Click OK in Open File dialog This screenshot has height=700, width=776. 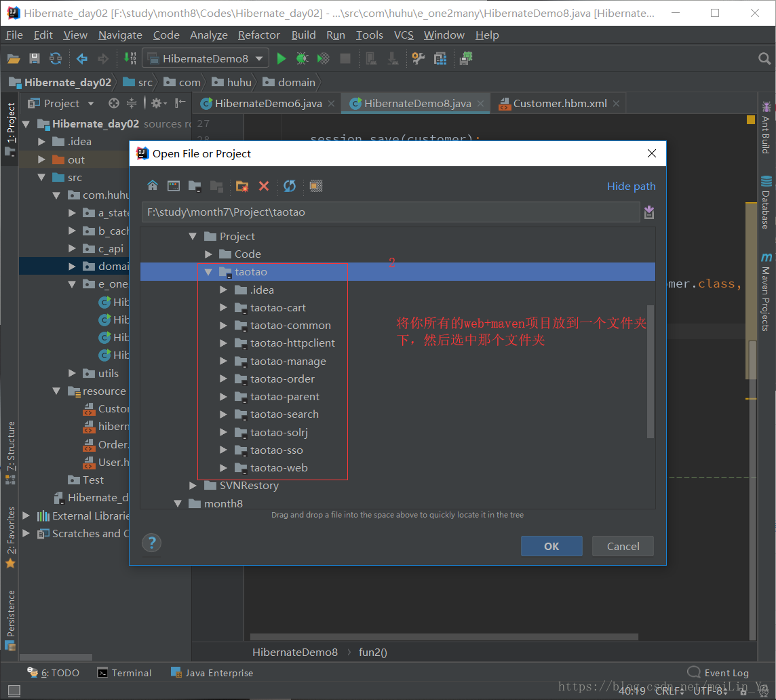(x=551, y=546)
